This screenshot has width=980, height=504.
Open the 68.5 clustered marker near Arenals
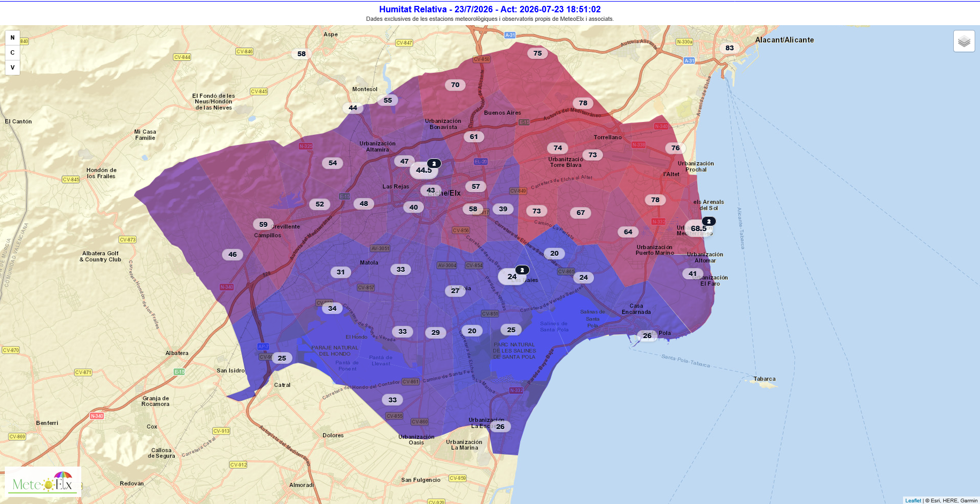(699, 228)
